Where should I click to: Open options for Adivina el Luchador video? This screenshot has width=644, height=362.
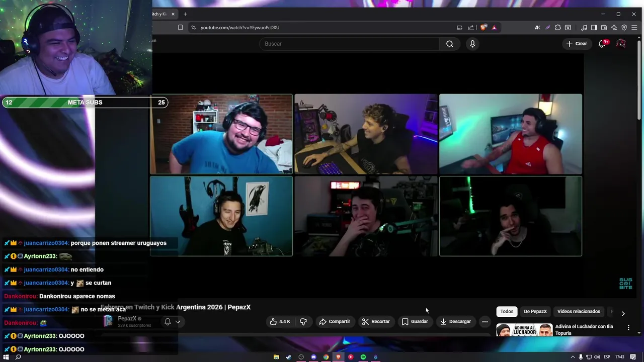pos(628,327)
